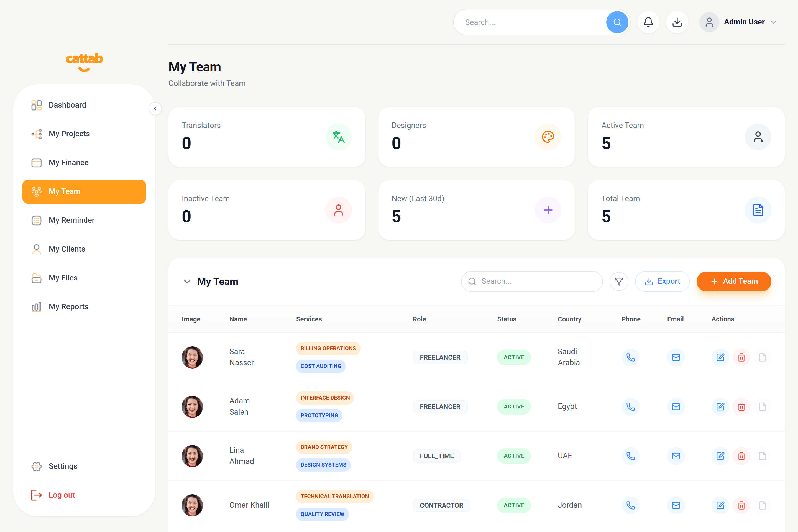The image size is (798, 532).
Task: Open Dashboard from sidebar
Action: pos(84,105)
